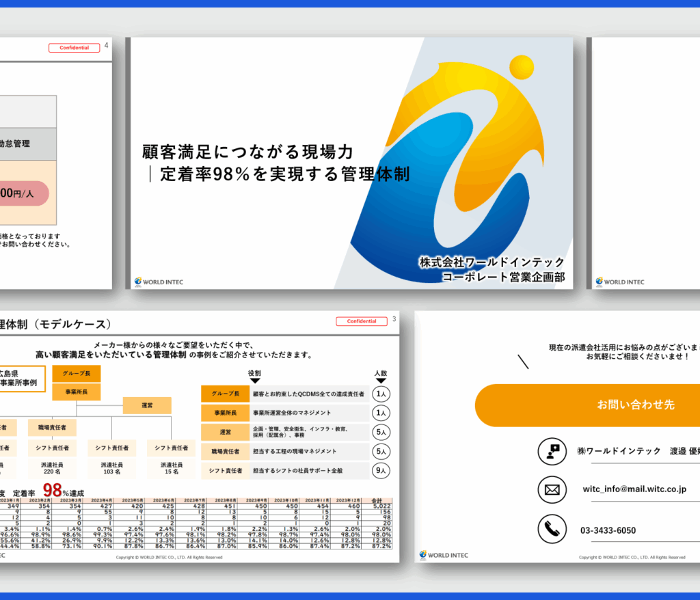This screenshot has height=600, width=700.
Task: Select the グループ長 box in the org chart
Action: 77,374
